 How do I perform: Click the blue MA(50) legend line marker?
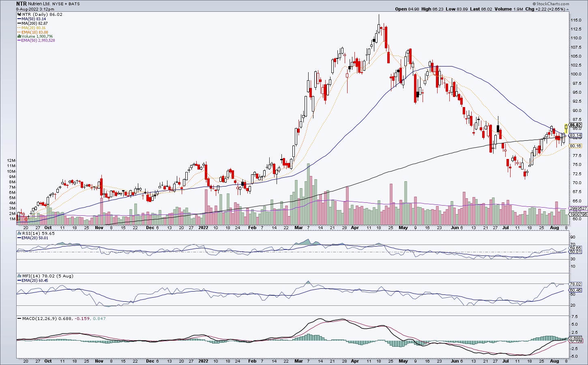tap(19, 19)
